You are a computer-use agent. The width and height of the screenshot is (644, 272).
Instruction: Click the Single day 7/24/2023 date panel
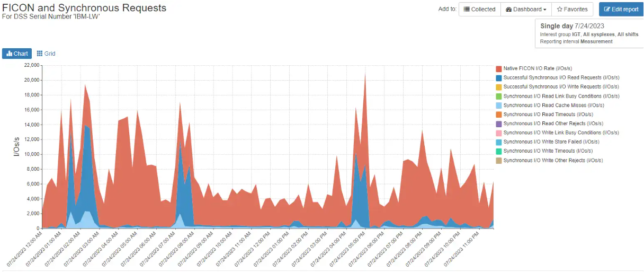click(x=589, y=33)
